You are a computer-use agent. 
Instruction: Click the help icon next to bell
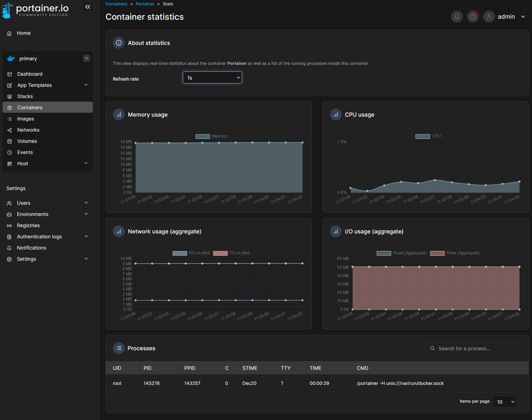472,17
